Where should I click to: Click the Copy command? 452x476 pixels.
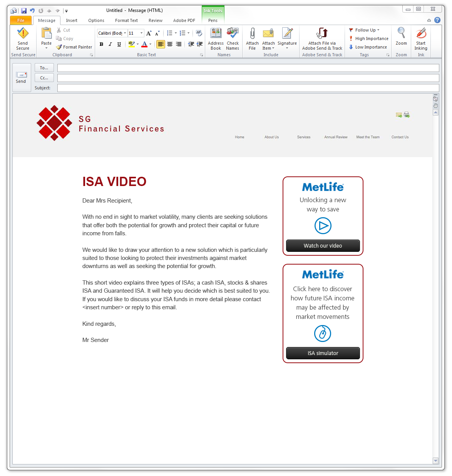[x=65, y=39]
